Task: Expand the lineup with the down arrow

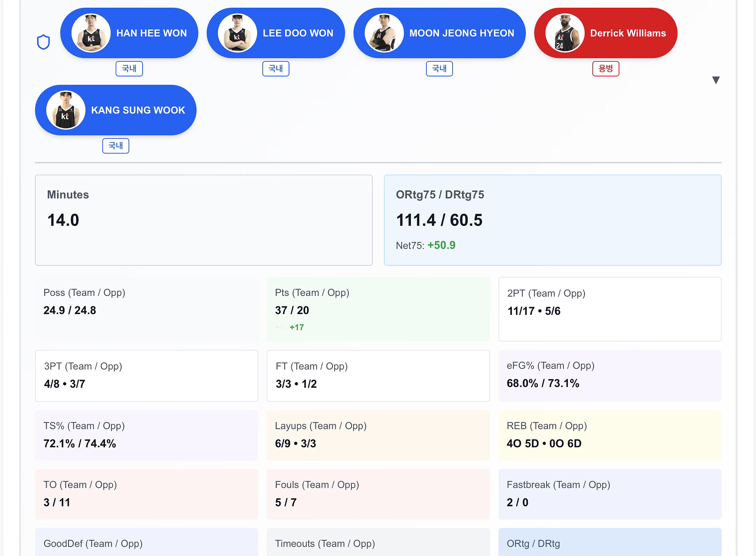Action: pos(716,80)
